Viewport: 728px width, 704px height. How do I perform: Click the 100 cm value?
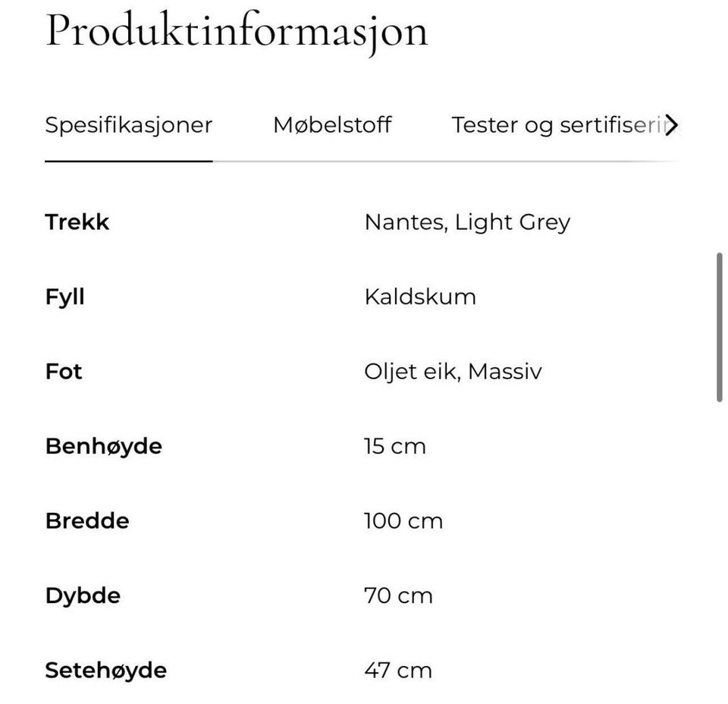[x=403, y=520]
